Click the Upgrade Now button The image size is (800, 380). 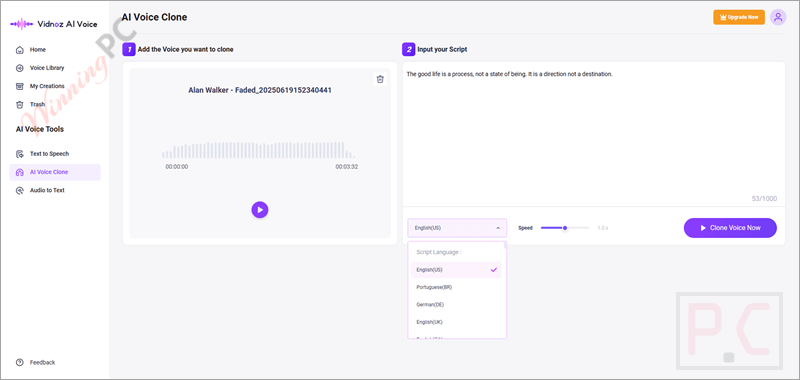739,17
